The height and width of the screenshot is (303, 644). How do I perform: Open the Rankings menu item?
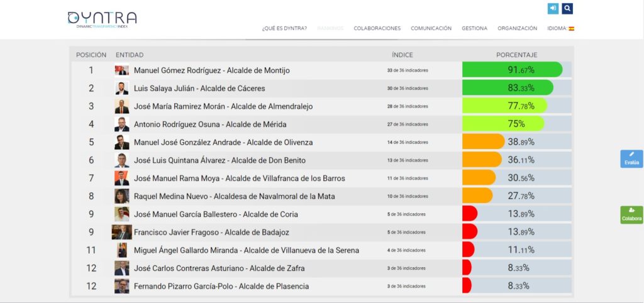[330, 28]
